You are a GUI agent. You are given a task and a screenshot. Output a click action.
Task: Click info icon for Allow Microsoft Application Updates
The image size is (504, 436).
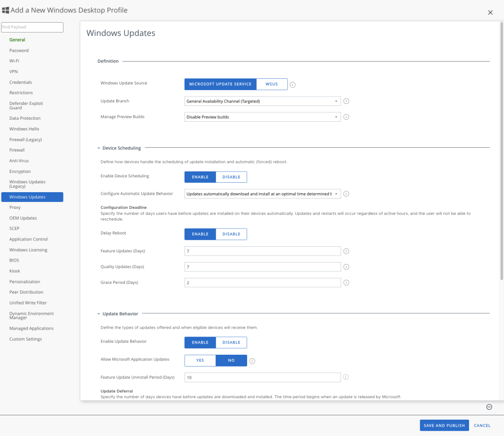(252, 361)
